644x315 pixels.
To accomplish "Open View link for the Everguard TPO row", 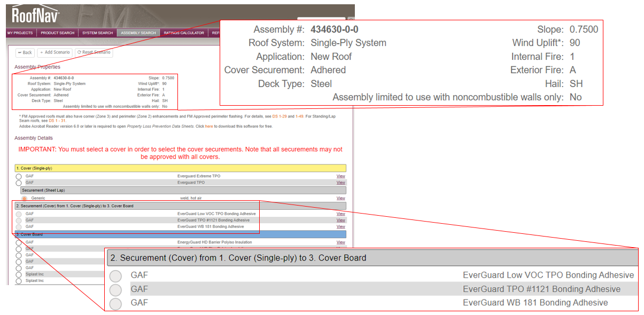I will point(340,183).
